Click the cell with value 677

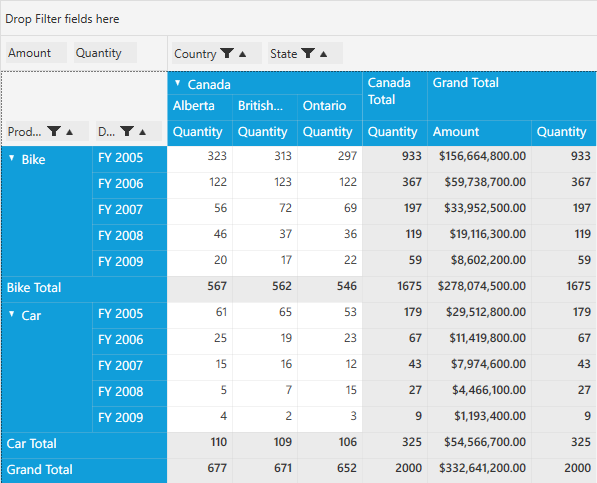point(200,470)
